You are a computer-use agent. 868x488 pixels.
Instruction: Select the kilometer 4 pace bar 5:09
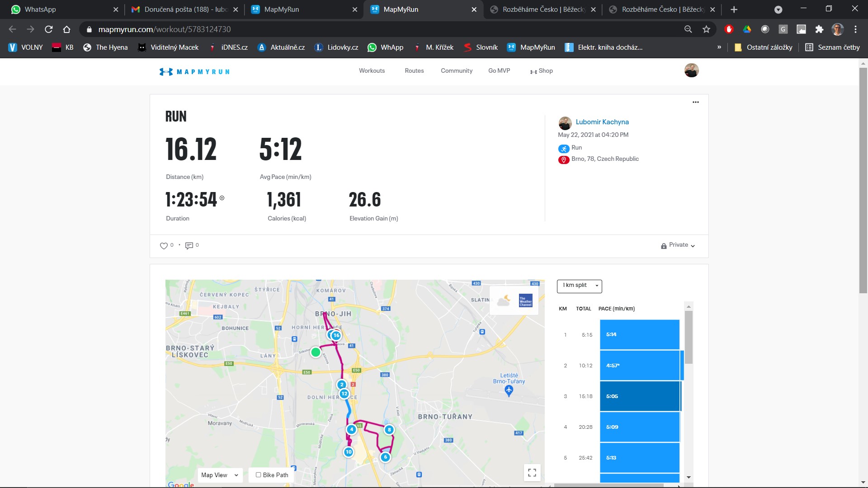(x=640, y=427)
